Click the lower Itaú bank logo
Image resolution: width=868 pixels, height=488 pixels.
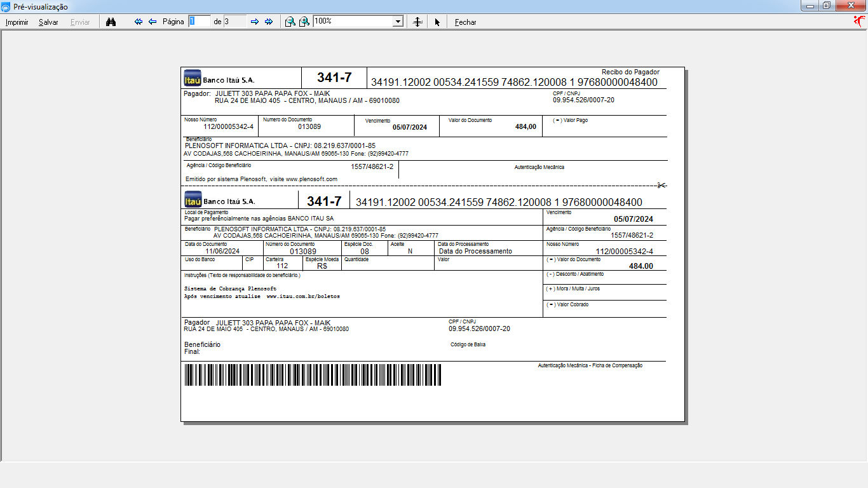tap(193, 199)
